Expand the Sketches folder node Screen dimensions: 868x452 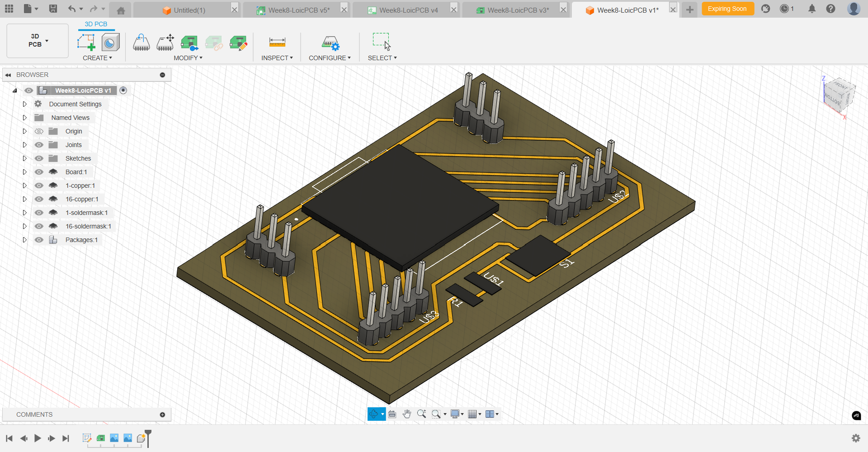25,158
